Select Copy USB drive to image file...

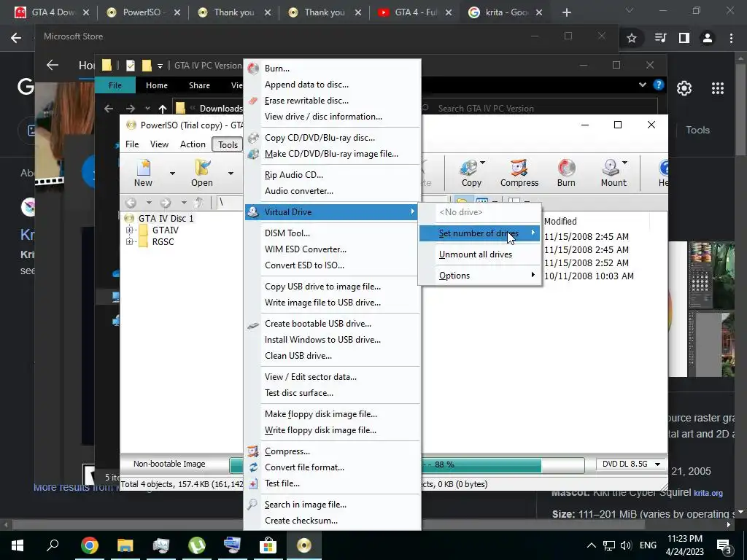(333, 287)
